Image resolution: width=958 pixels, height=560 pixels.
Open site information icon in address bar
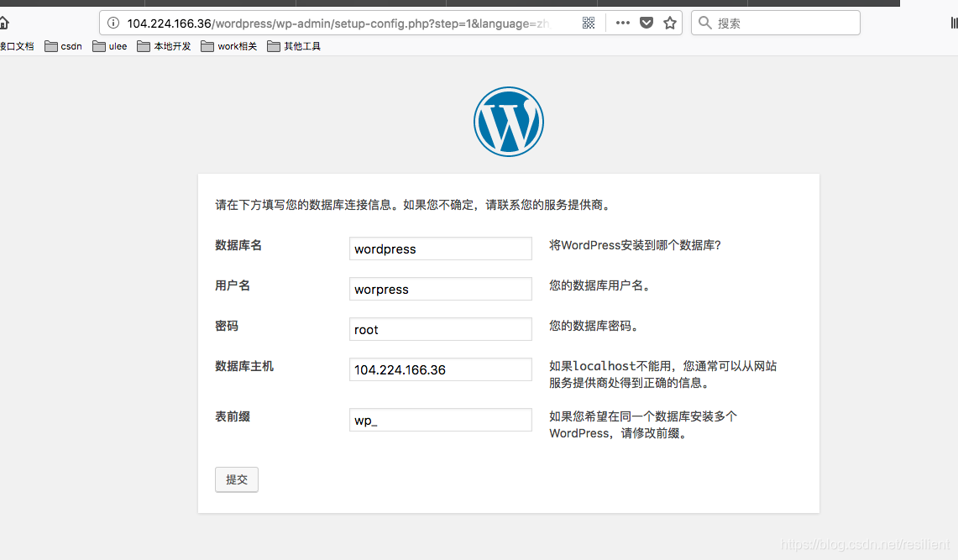[x=113, y=24]
